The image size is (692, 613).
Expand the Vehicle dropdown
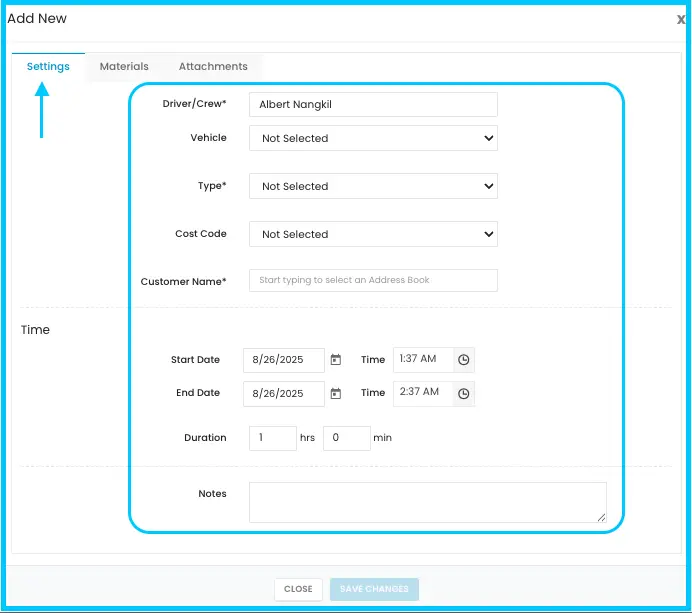tap(373, 138)
